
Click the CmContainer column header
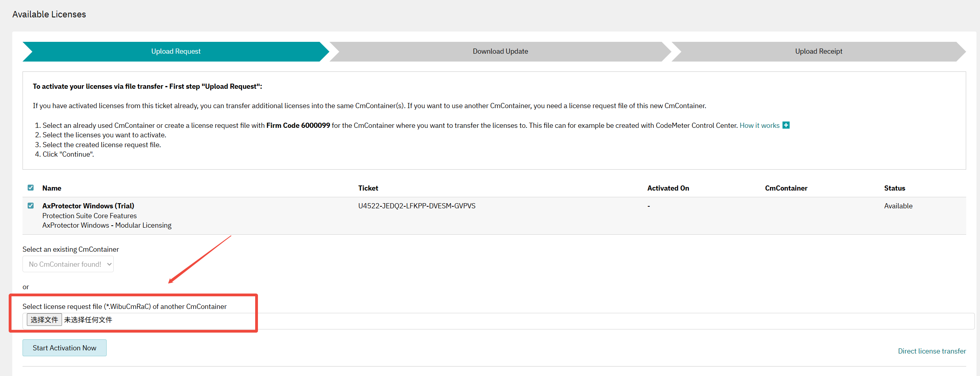click(786, 188)
